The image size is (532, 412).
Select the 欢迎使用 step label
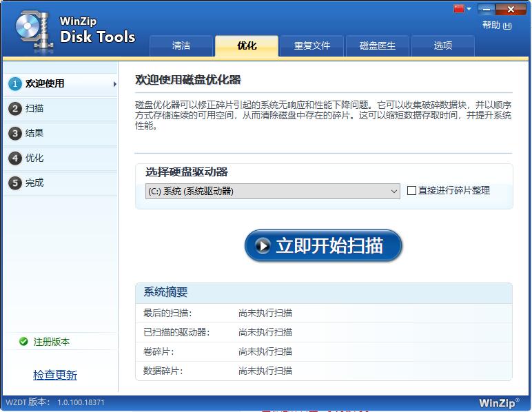click(45, 83)
